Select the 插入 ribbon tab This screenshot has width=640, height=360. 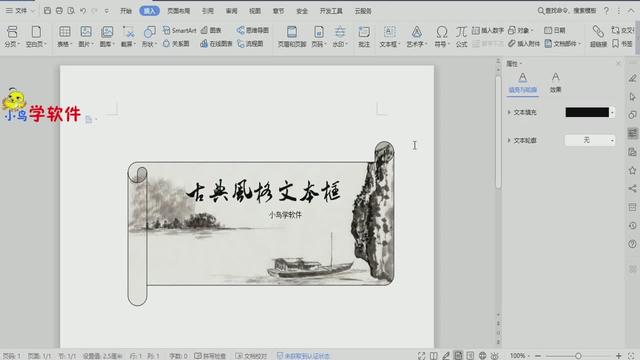click(x=149, y=11)
